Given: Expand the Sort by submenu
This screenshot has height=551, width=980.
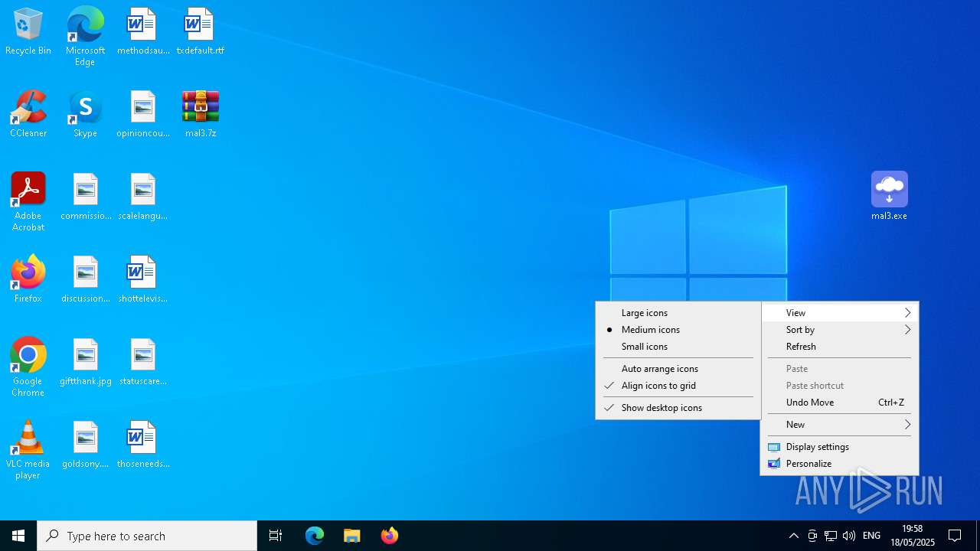Looking at the screenshot, I should coord(839,330).
